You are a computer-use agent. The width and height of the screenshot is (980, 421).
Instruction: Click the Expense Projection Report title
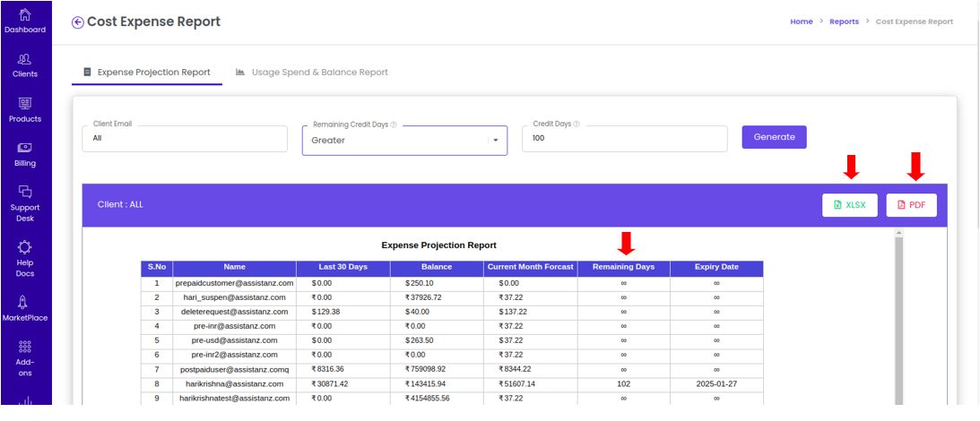pyautogui.click(x=438, y=245)
